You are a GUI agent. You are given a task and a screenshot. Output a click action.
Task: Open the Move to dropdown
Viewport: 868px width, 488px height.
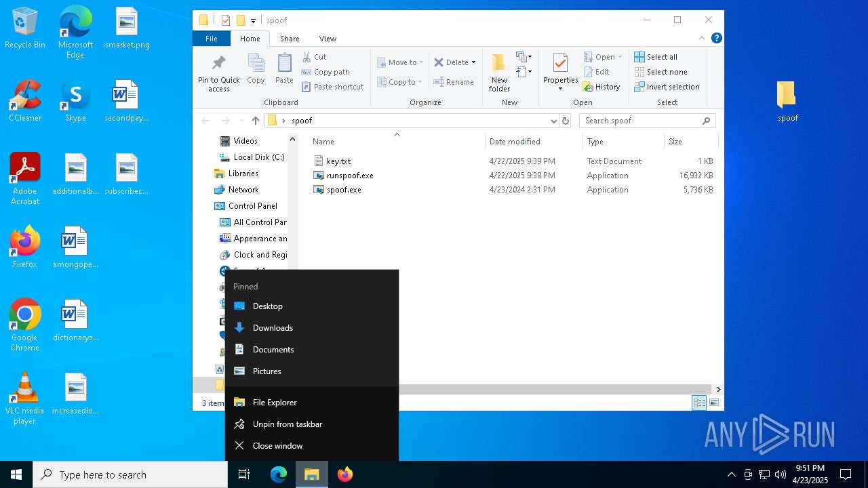400,62
